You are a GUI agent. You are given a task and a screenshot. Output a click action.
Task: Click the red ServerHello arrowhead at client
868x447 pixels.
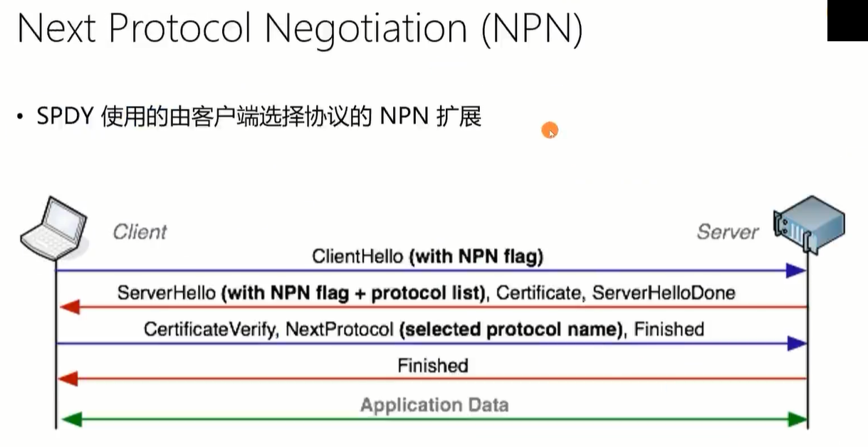tap(68, 307)
